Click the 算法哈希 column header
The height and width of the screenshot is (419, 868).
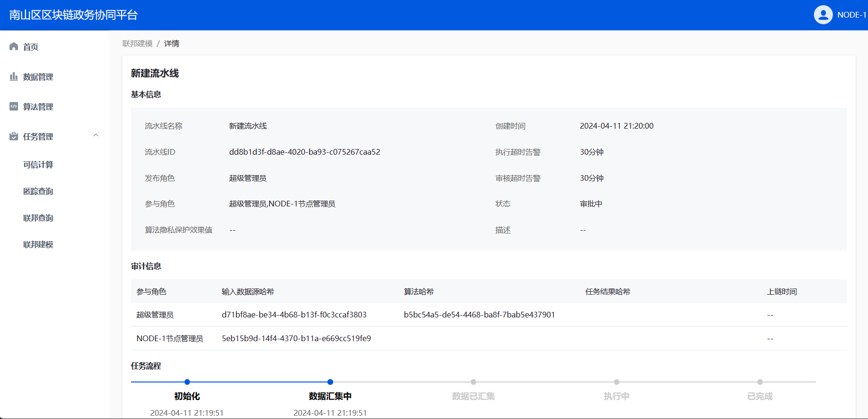419,291
